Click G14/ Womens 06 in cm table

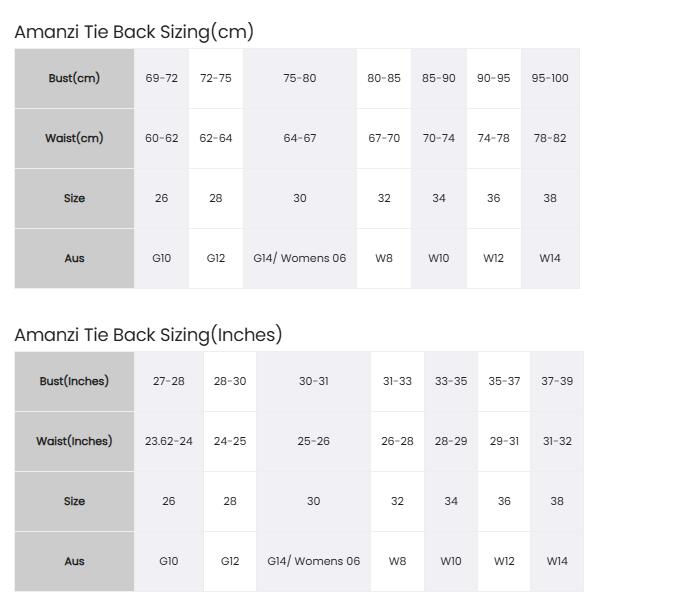pyautogui.click(x=300, y=258)
